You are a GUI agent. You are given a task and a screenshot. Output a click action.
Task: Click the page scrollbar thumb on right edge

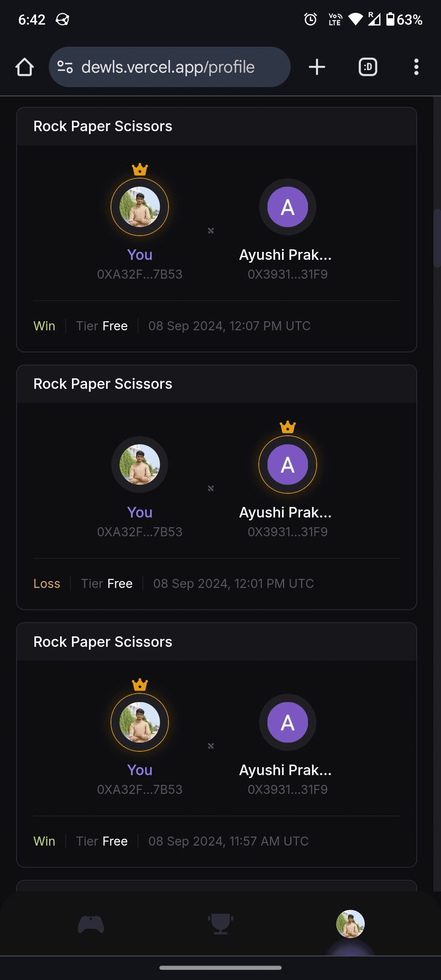pyautogui.click(x=437, y=238)
